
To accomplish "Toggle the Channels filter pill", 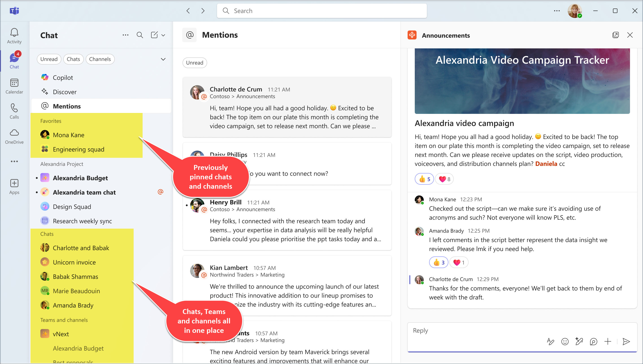I will tap(100, 59).
